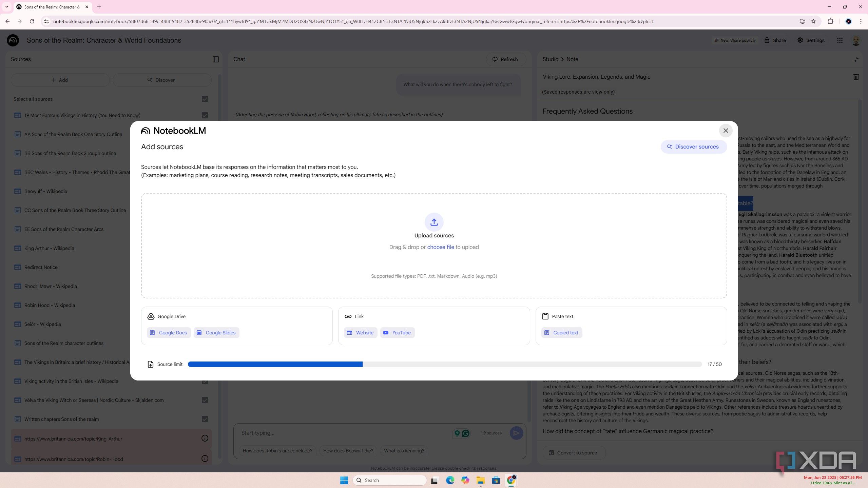Open the Chrome three-dot menu
This screenshot has height=488, width=868.
point(861,21)
